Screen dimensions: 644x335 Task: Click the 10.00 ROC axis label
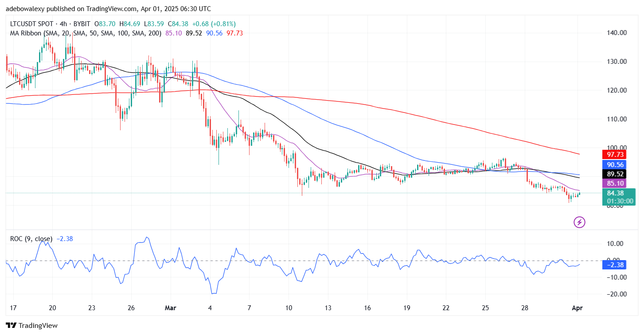pos(616,244)
